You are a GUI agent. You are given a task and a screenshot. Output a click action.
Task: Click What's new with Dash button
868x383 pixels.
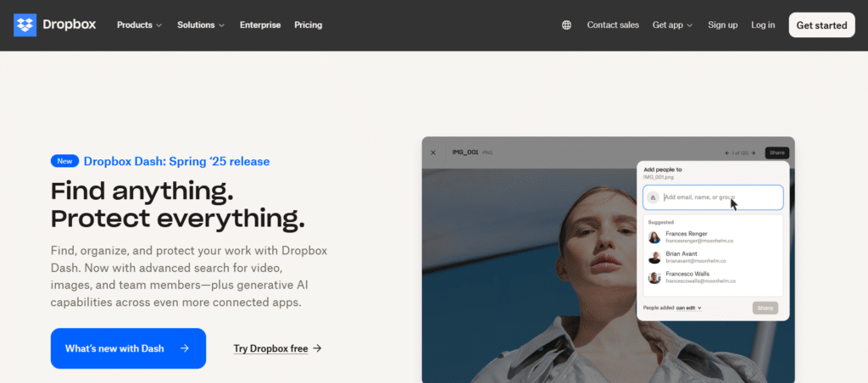pyautogui.click(x=129, y=348)
